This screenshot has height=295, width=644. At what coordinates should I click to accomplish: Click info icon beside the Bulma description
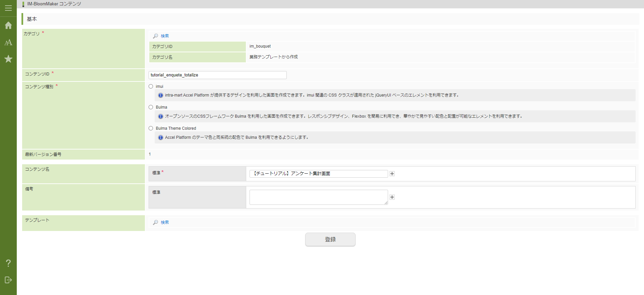(161, 116)
